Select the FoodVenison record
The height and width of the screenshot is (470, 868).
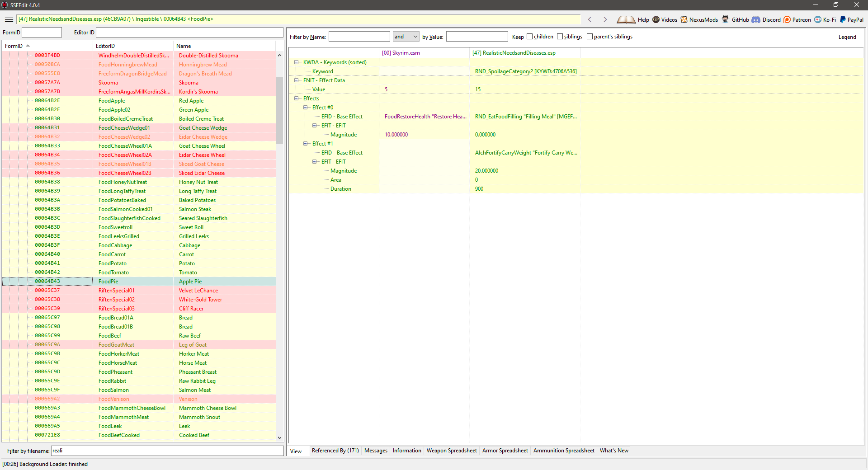pos(139,399)
